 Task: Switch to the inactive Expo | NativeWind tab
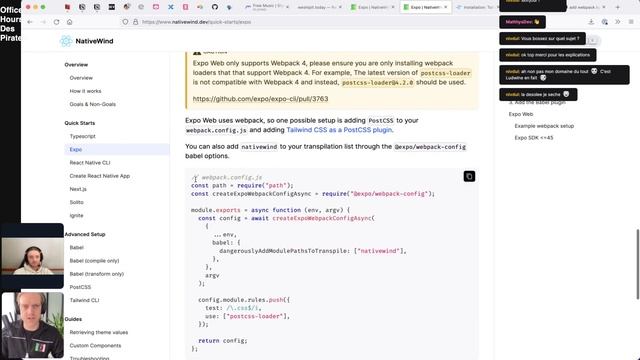pos(373,7)
